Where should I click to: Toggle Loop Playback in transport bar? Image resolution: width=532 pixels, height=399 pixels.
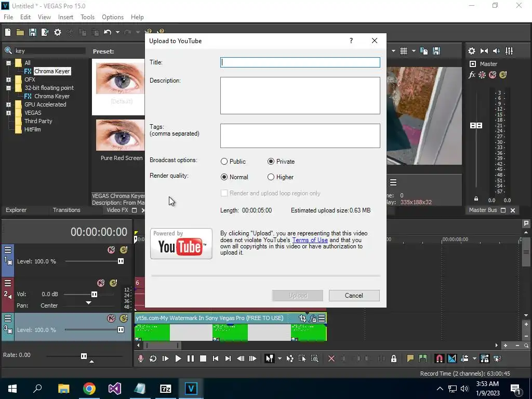pos(153,358)
